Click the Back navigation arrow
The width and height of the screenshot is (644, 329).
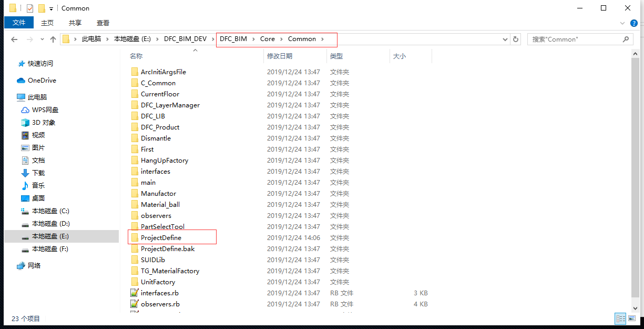[14, 39]
